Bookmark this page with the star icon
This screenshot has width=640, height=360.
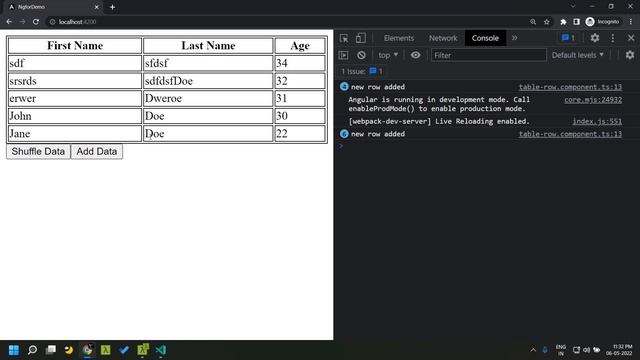[x=547, y=22]
